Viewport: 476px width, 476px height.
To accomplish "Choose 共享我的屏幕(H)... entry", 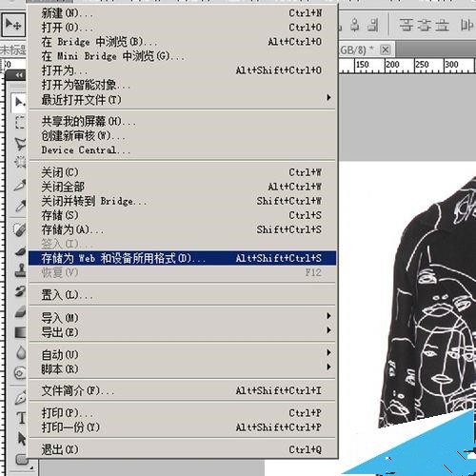I will pyautogui.click(x=182, y=121).
